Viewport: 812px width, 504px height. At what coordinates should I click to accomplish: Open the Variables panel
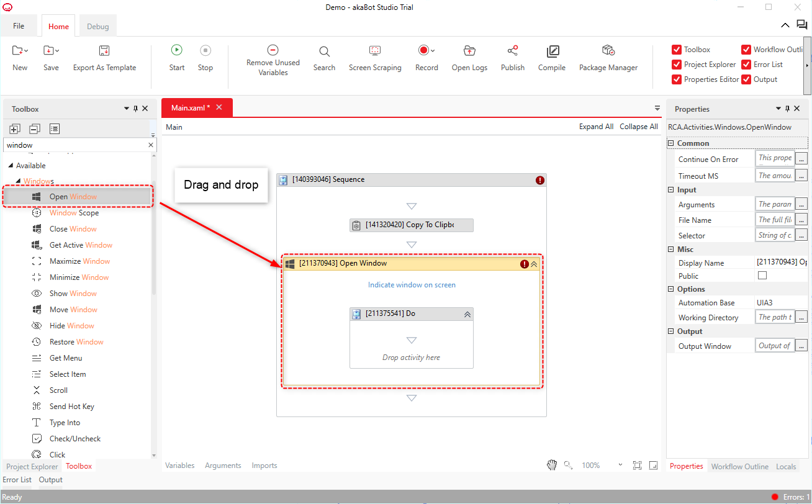click(x=179, y=466)
